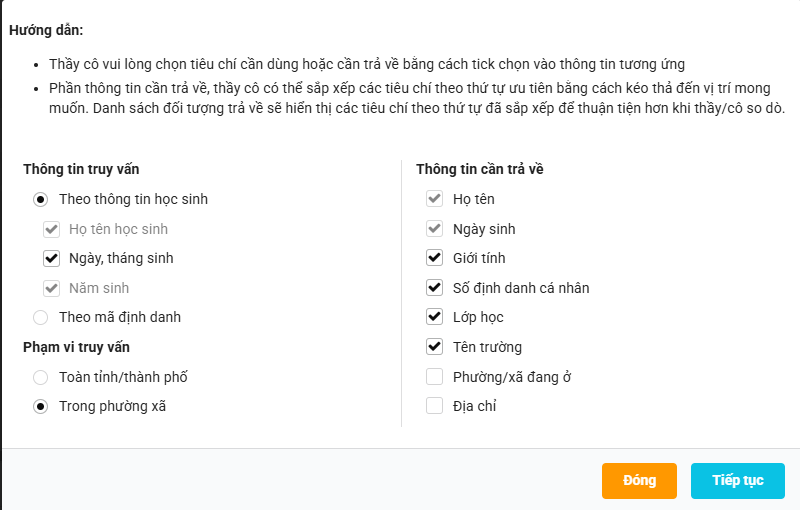Uncheck 'Giới tính' checkbox

(x=434, y=258)
